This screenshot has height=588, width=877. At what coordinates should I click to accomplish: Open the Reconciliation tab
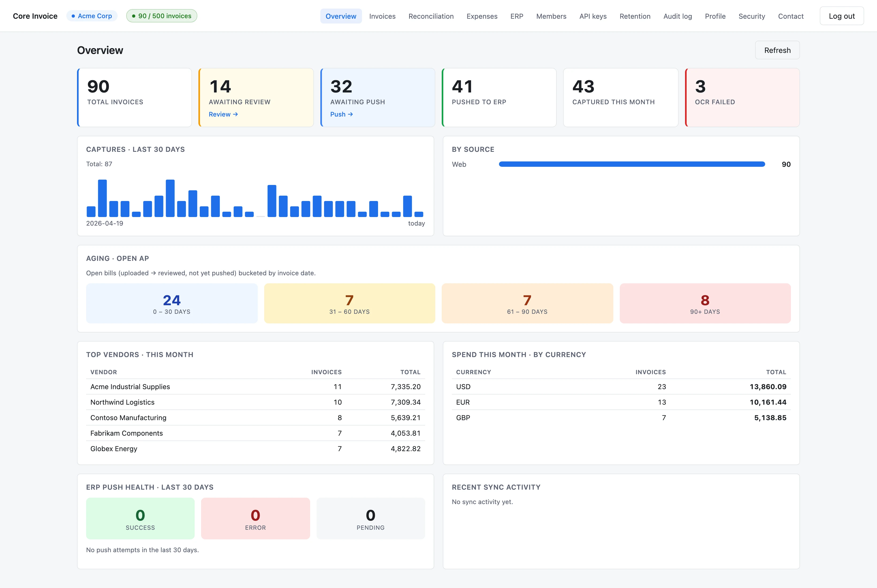[431, 16]
